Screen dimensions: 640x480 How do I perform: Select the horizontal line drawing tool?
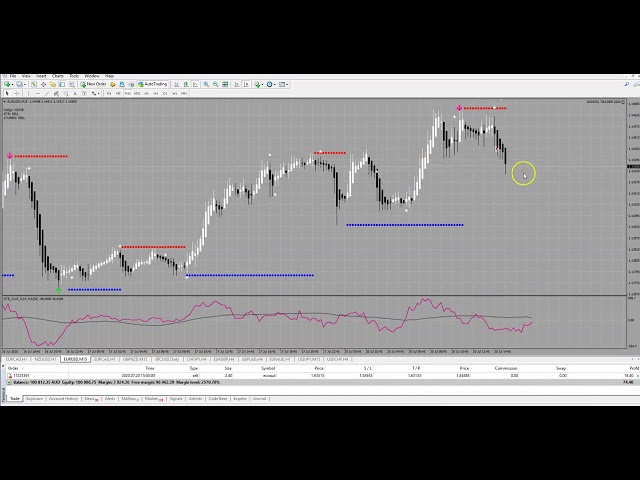(x=39, y=93)
